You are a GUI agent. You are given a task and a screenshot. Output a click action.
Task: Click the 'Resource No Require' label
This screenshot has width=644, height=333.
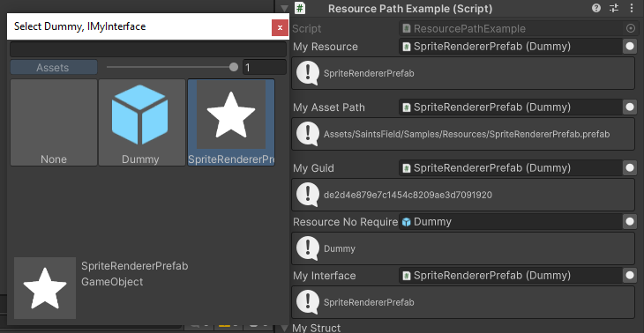tap(346, 222)
